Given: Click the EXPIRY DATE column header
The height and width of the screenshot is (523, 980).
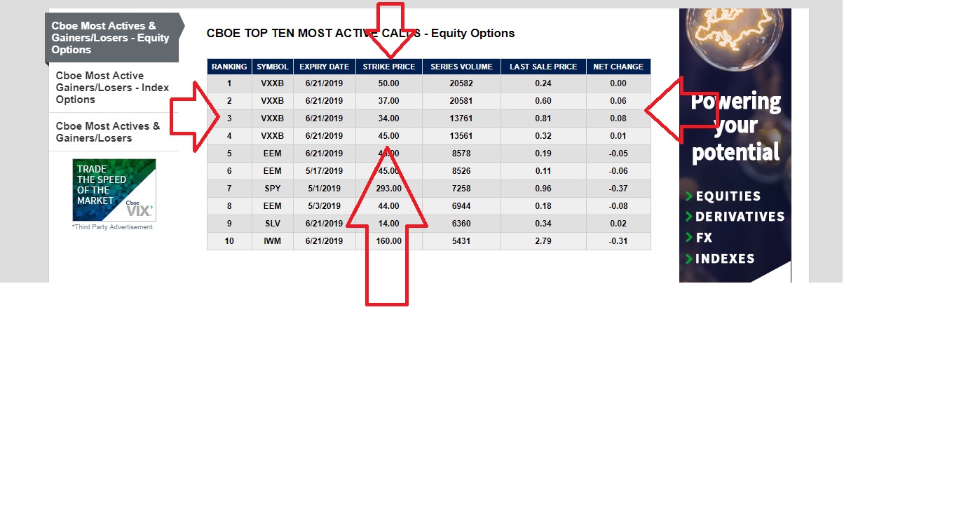Looking at the screenshot, I should 324,67.
